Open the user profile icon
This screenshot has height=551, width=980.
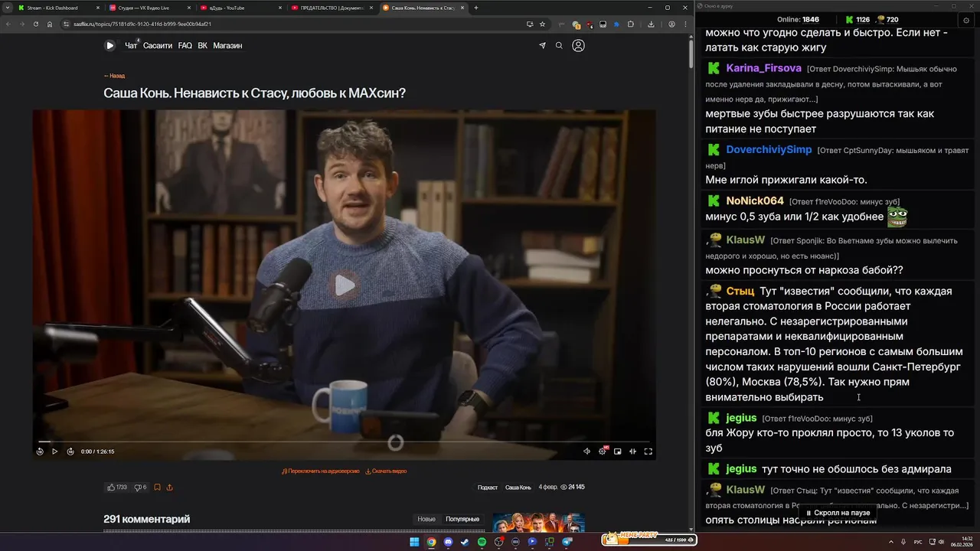(x=578, y=45)
